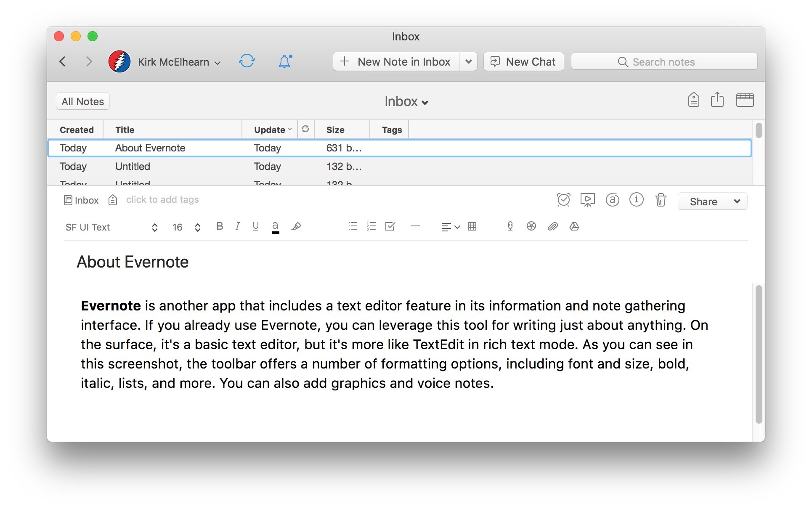Click the tag icon next to Inbox
Image resolution: width=812 pixels, height=509 pixels.
point(113,200)
